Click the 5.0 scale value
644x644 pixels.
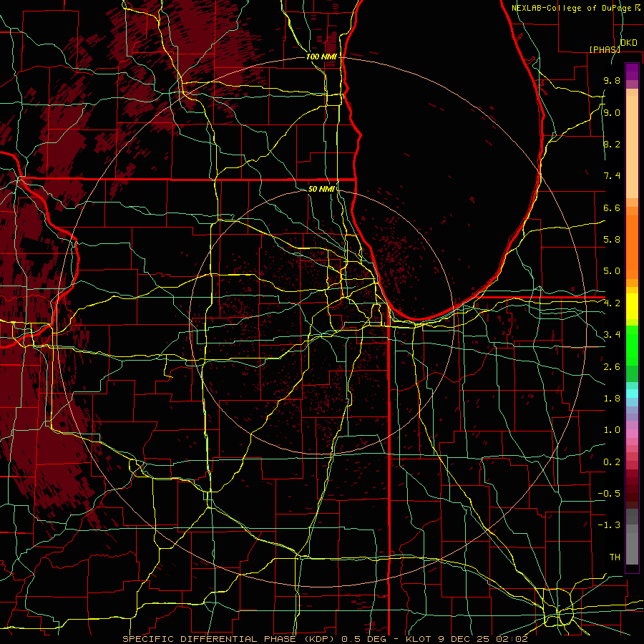612,271
